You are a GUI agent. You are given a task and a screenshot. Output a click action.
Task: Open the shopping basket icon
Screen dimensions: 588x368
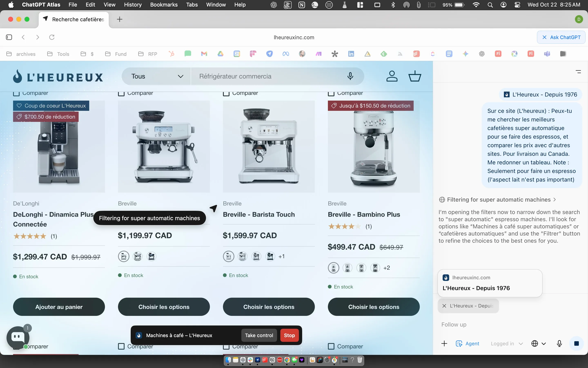click(415, 76)
